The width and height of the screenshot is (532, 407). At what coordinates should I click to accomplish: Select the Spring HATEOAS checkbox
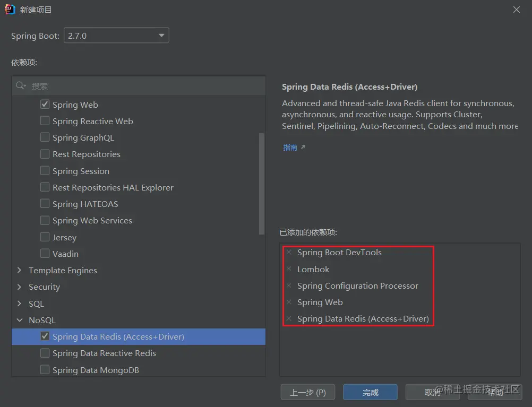45,204
